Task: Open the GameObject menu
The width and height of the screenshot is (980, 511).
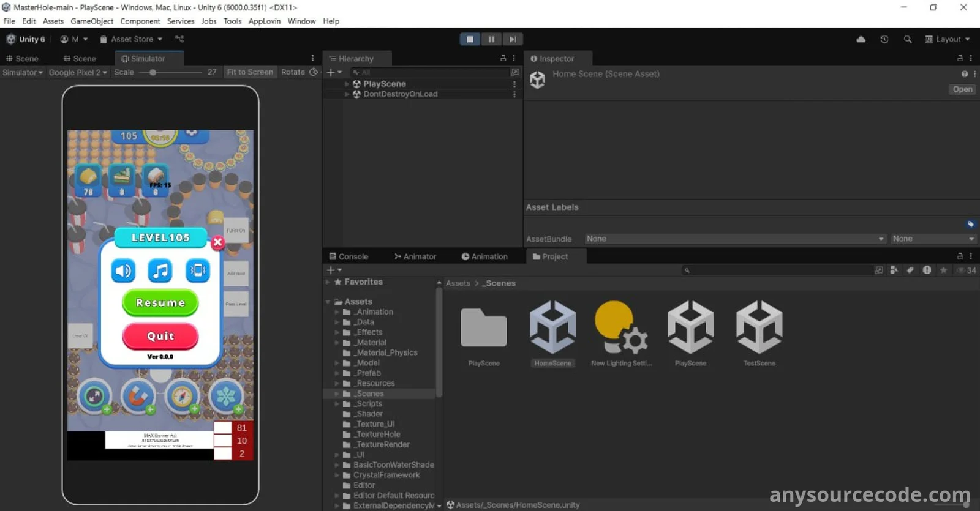Action: coord(92,21)
